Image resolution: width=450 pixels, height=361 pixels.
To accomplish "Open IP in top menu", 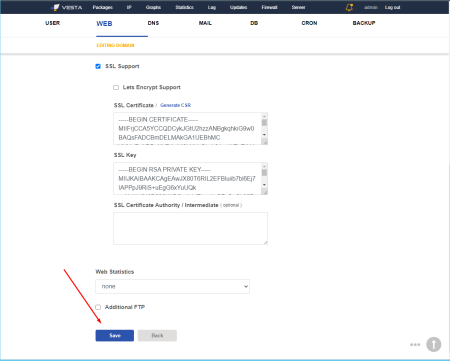I will [129, 7].
